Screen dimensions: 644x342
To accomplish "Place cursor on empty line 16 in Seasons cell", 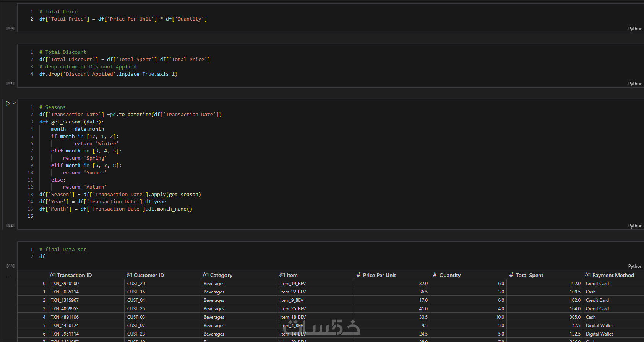I will point(115,216).
